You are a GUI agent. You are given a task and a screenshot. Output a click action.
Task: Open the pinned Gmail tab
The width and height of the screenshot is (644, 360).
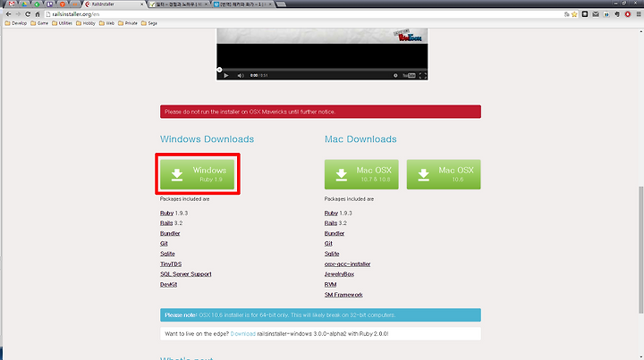click(12, 4)
